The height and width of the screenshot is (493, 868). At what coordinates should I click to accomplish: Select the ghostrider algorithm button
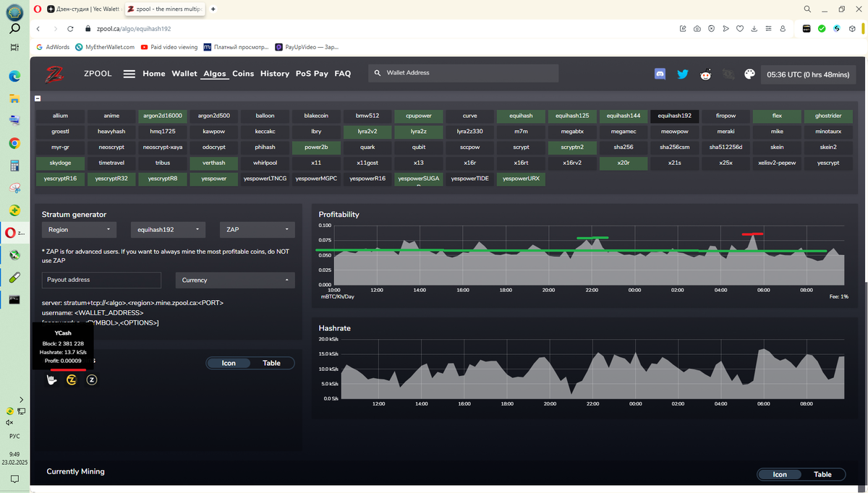[x=828, y=116]
